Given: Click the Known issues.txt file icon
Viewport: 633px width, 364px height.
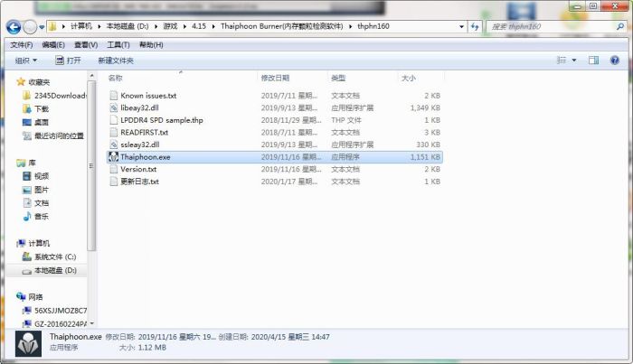Looking at the screenshot, I should (x=113, y=95).
